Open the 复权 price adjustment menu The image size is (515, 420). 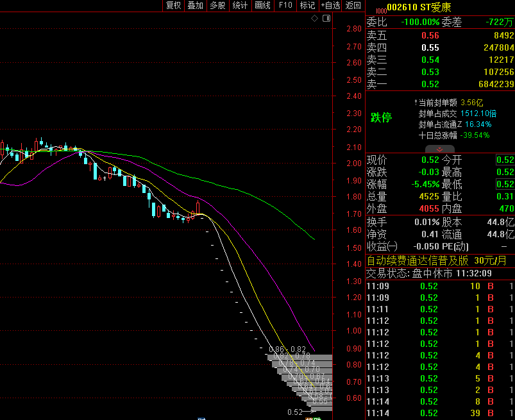point(173,6)
